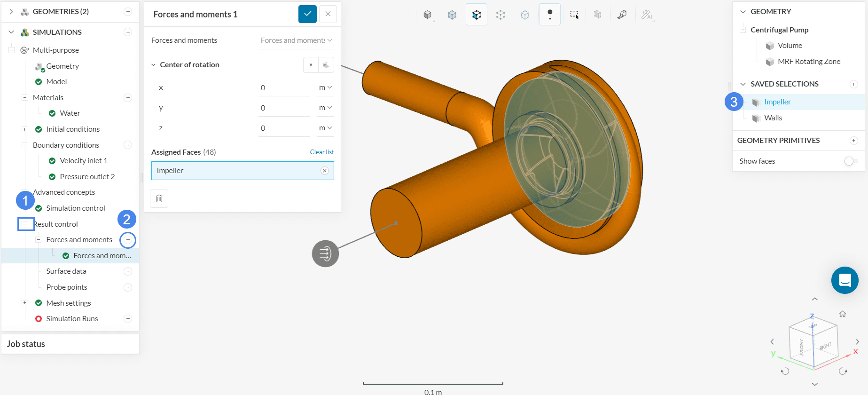Confirm Forces and moments 1 with checkmark button
The height and width of the screenshot is (395, 868).
(307, 14)
